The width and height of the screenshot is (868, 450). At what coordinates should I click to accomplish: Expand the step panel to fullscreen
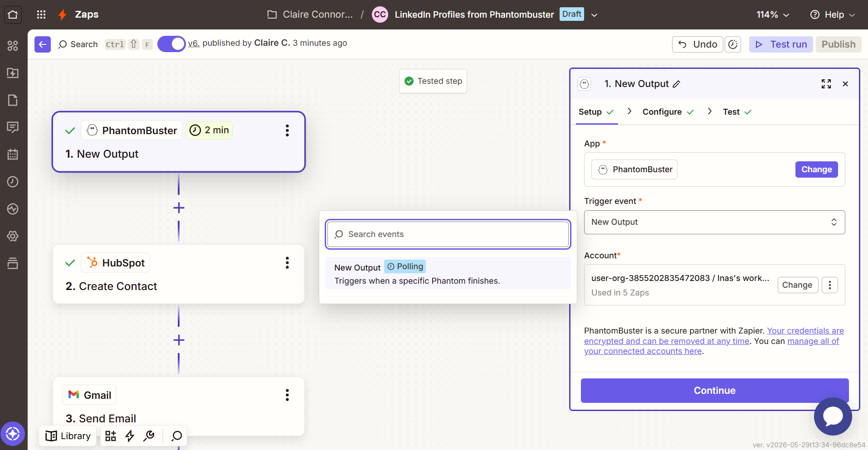826,84
